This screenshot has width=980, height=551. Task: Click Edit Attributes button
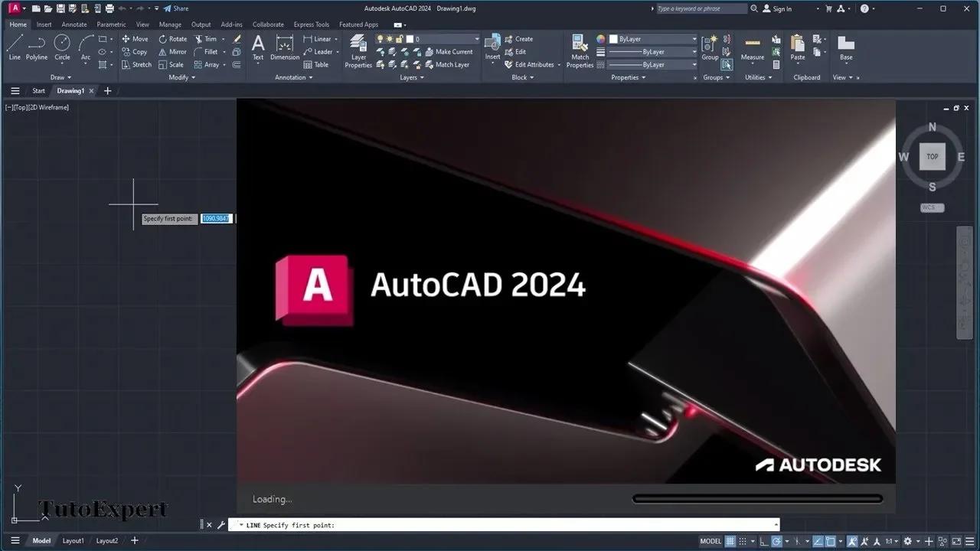(x=529, y=65)
